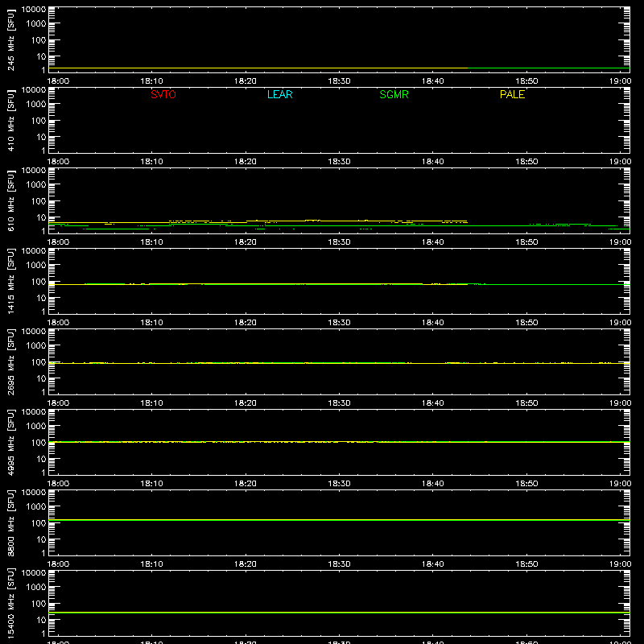Click the 1000 y-axis value on 15400 MHz plot
The image size is (644, 644).
coord(36,587)
